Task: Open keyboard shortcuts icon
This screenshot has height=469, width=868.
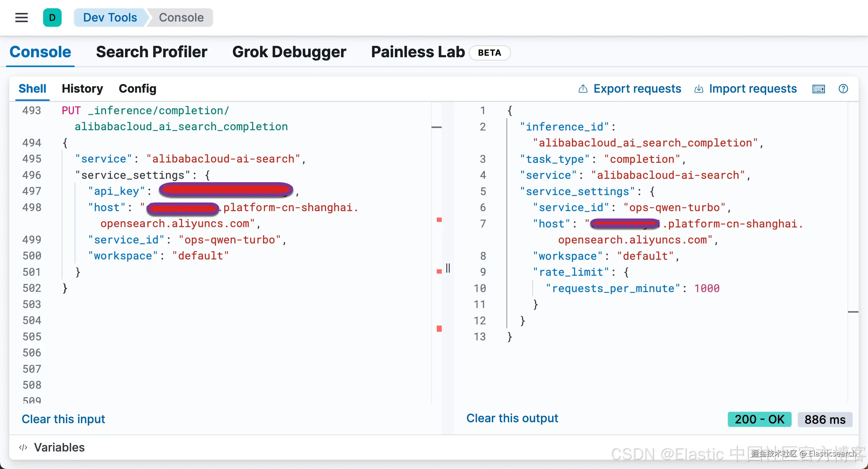Action: click(x=818, y=89)
